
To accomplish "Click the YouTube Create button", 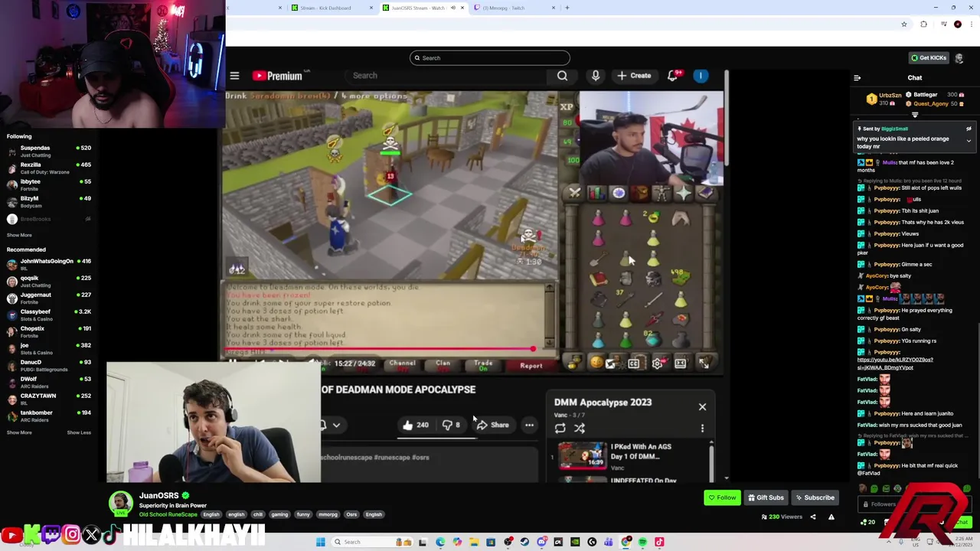I will tap(634, 76).
